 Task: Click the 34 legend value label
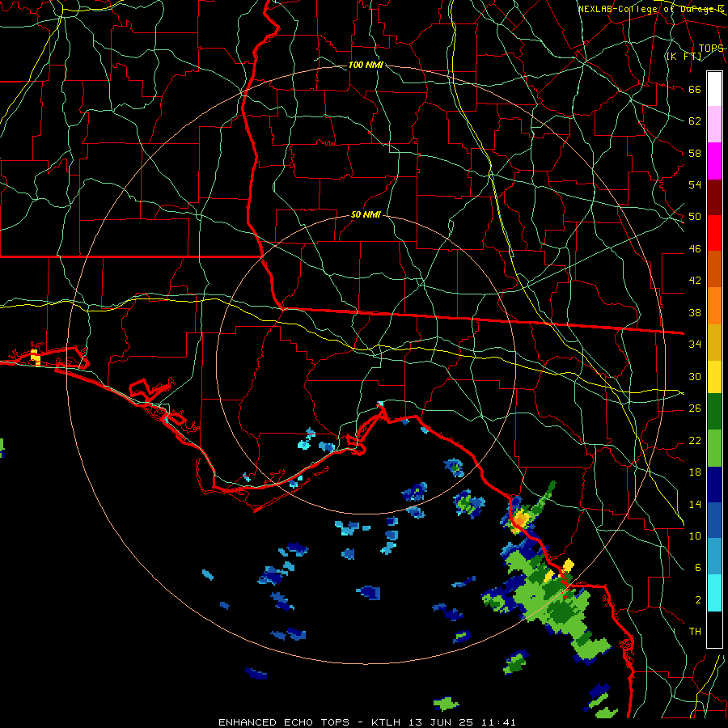(x=695, y=344)
